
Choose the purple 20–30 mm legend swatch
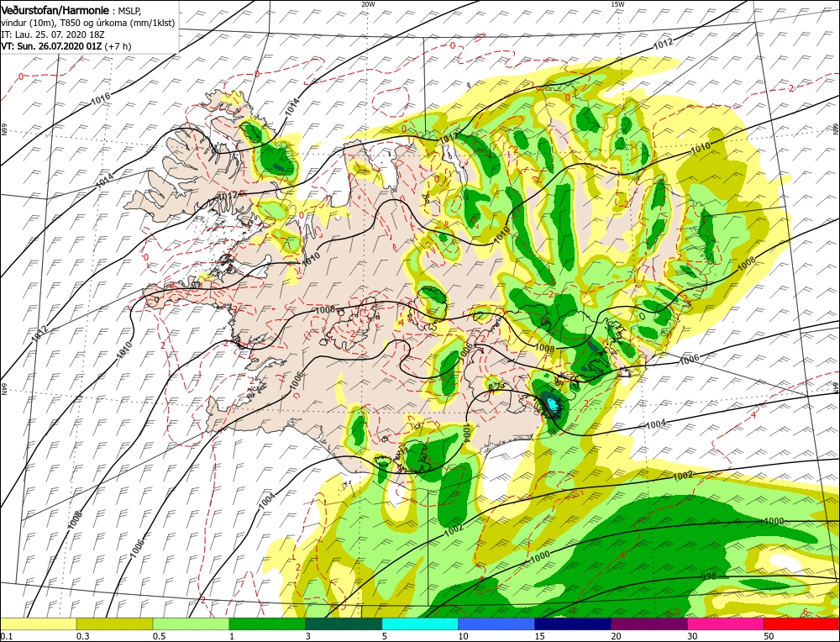[648, 624]
